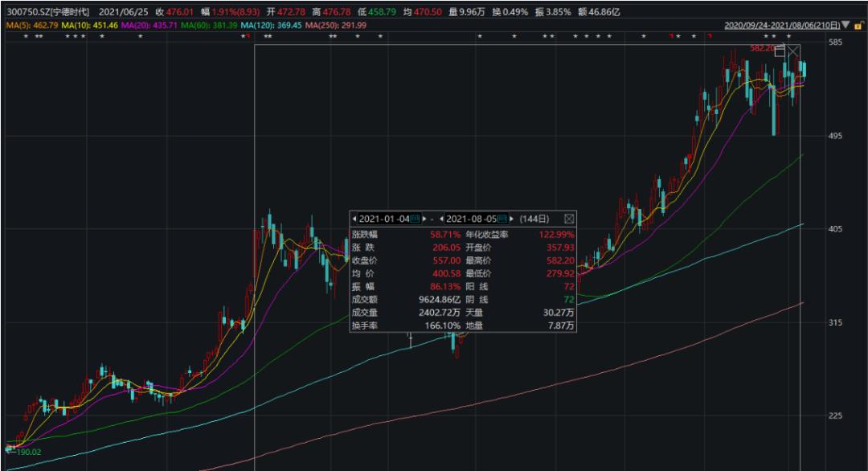
Task: Click the (144日) day count label
Action: pyautogui.click(x=534, y=219)
